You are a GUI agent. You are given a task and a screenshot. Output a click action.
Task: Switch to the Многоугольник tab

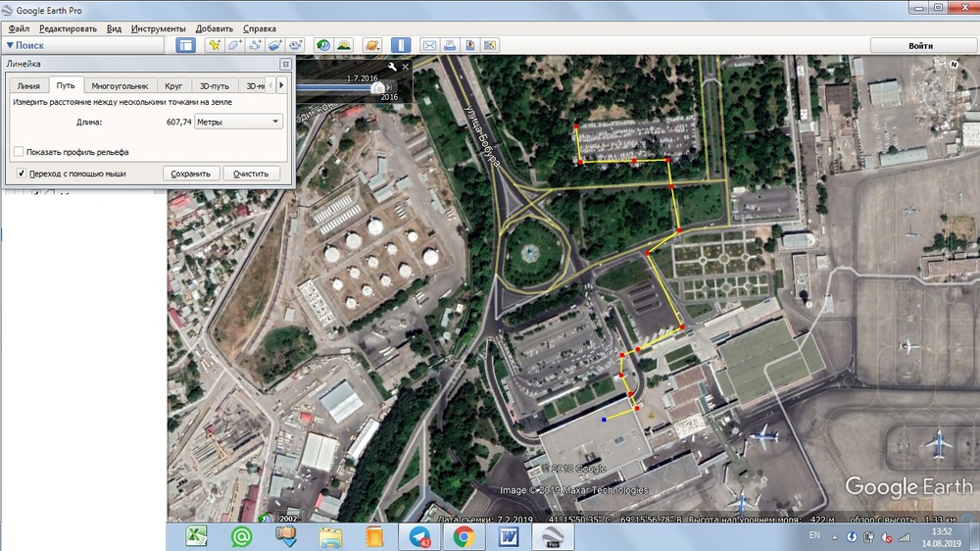[x=120, y=86]
